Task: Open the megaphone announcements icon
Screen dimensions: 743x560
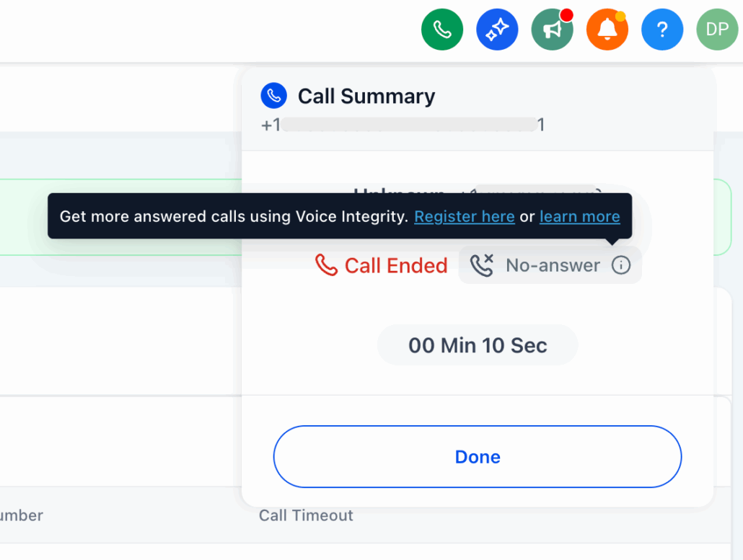Action: tap(552, 30)
